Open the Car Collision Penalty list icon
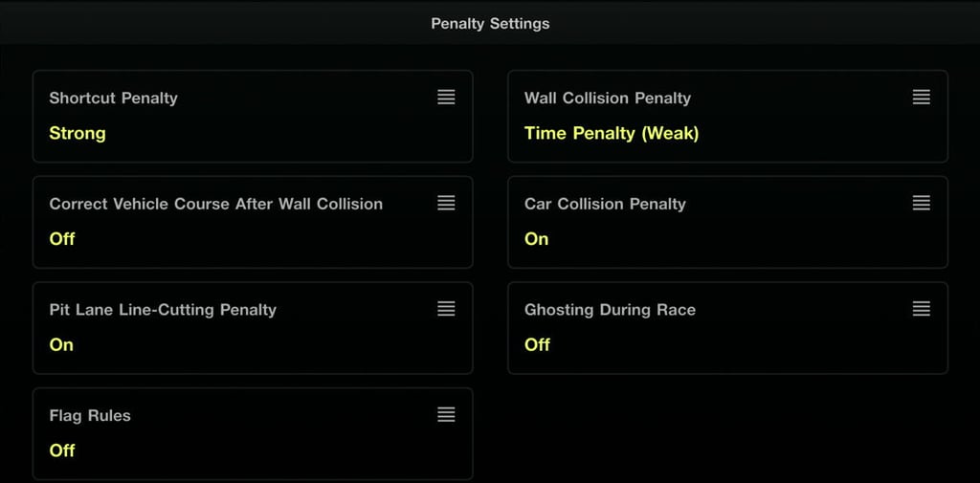 921,203
